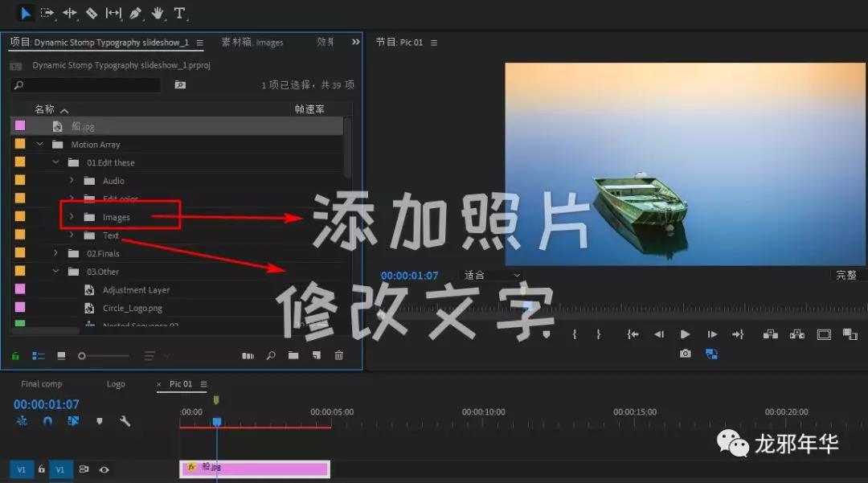Select the Pen tool

pyautogui.click(x=136, y=13)
